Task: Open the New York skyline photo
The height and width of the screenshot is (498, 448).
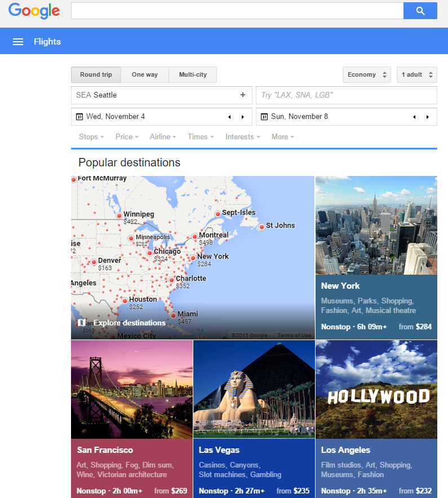Action: tap(376, 226)
